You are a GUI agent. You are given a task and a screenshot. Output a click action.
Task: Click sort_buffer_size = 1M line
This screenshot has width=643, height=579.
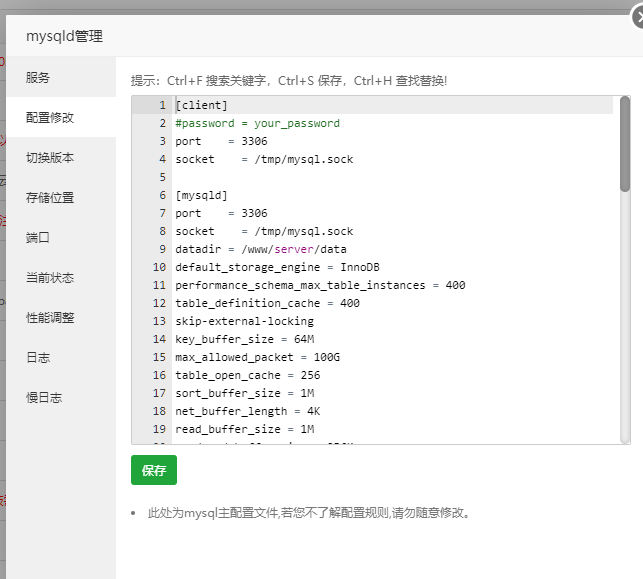tap(244, 394)
